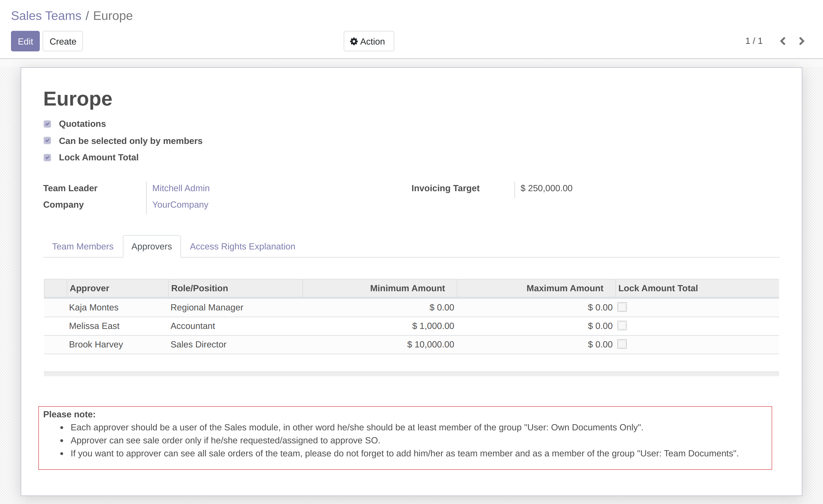Sort by the Minimum Amount column header

tap(407, 288)
